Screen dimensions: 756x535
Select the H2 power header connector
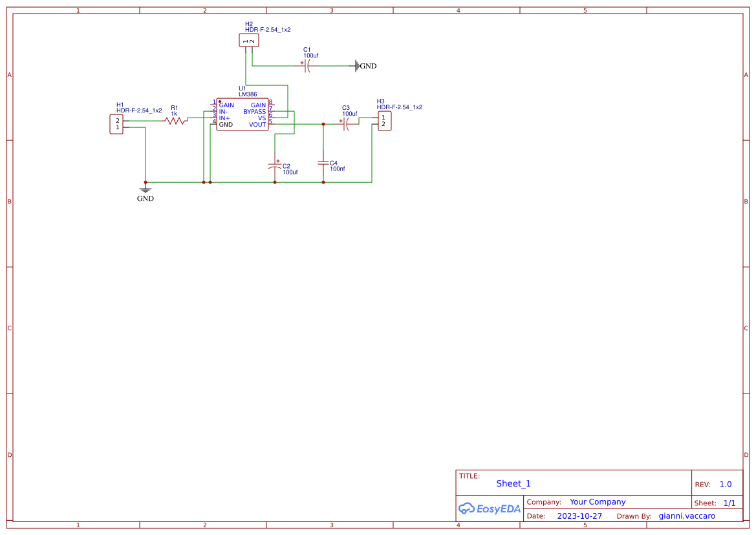248,41
